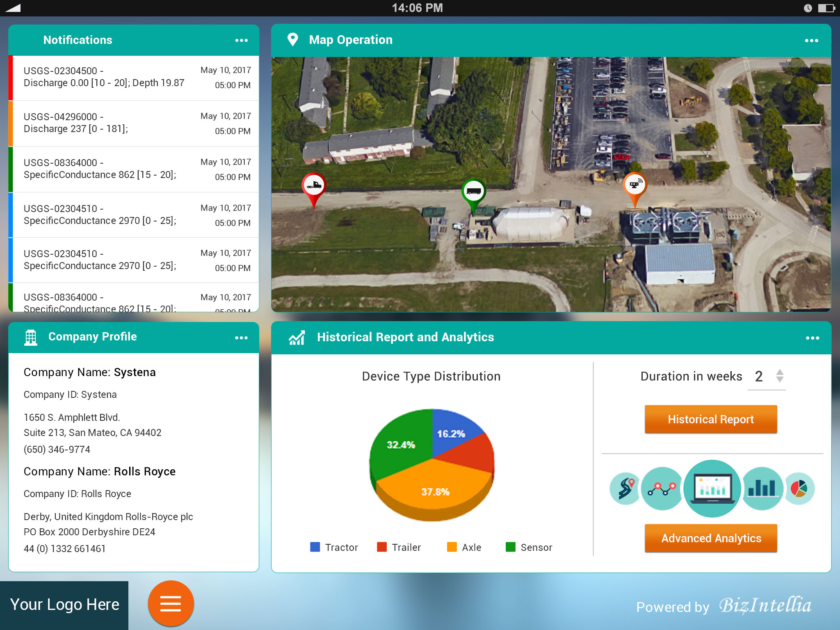
Task: Click the Historical Report button
Action: coord(711,419)
